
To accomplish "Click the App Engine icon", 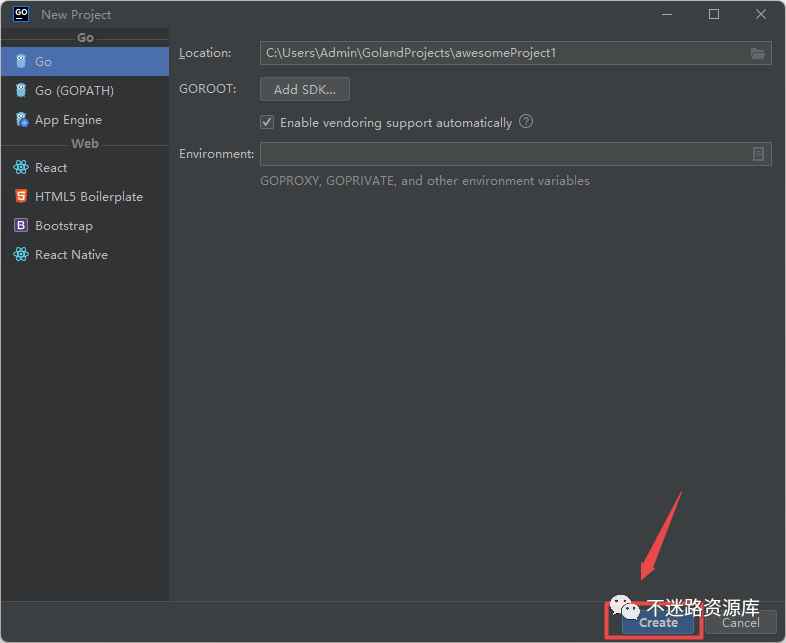I will (x=22, y=119).
